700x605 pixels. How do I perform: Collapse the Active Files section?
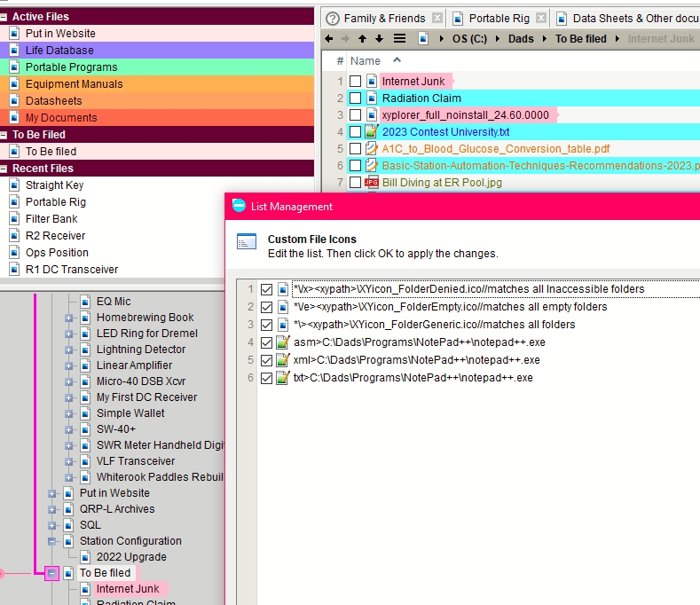click(x=4, y=17)
